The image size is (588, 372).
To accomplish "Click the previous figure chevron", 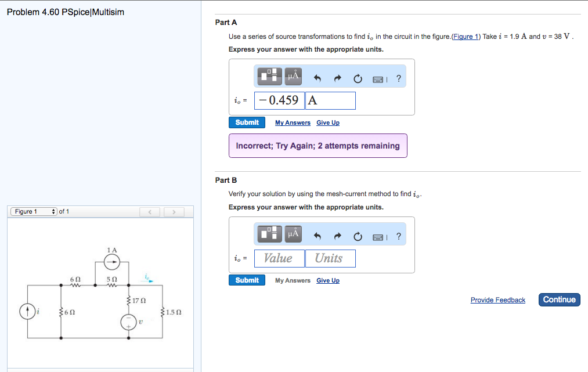I will (150, 211).
